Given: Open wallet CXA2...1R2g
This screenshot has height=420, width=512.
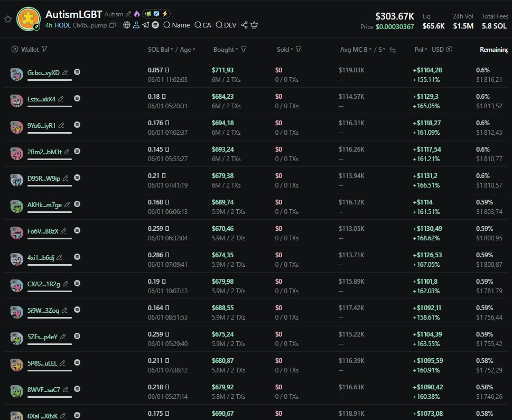Looking at the screenshot, I should coord(44,284).
